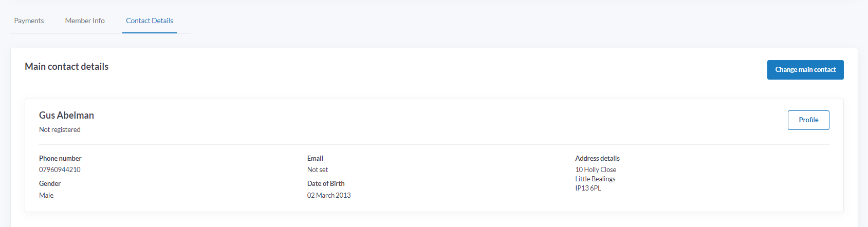Select the 10 Holly Close address line

596,170
